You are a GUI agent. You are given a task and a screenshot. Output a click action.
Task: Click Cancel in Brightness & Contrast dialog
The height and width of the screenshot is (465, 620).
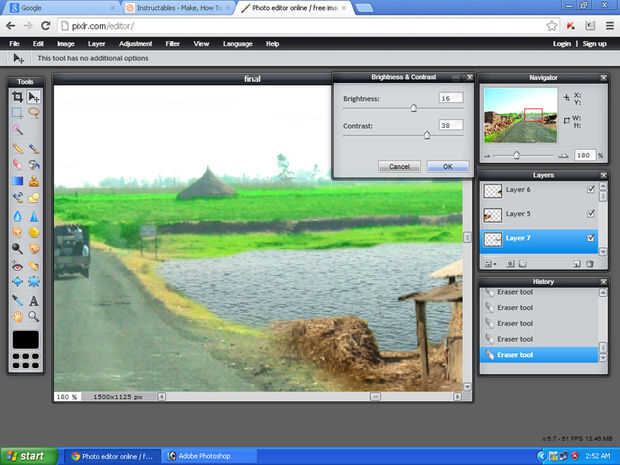(399, 166)
